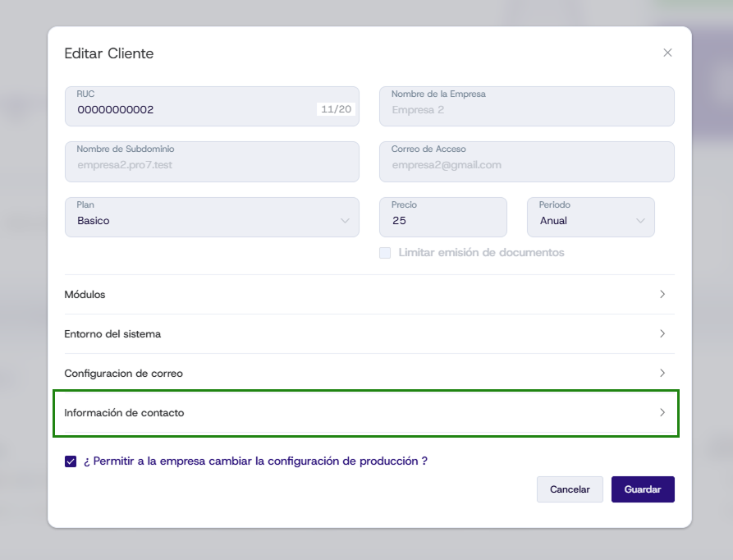Click the chevron on Información de contacto row
Screen dimensions: 733x560
662,413
